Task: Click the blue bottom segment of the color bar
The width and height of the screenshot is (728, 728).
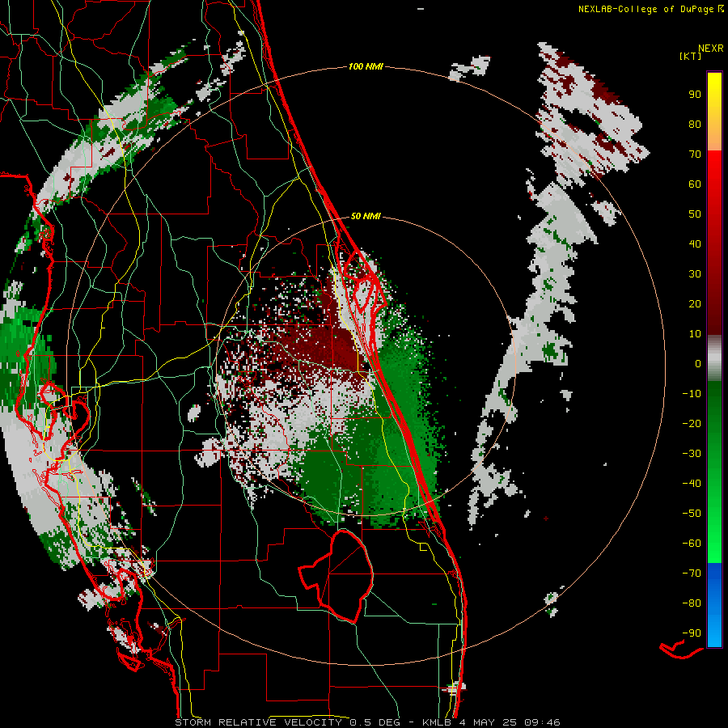Action: pyautogui.click(x=714, y=605)
